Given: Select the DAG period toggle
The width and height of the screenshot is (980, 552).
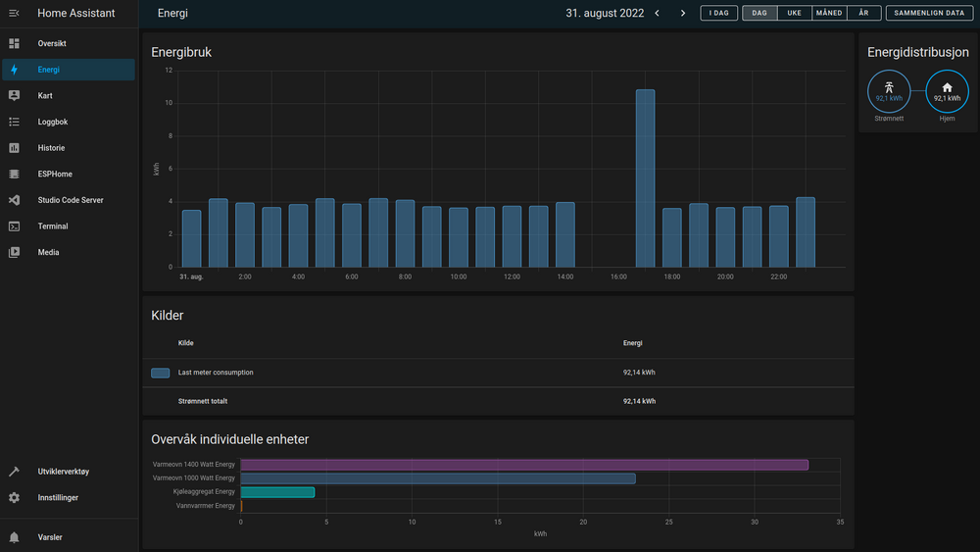Looking at the screenshot, I should pyautogui.click(x=759, y=14).
